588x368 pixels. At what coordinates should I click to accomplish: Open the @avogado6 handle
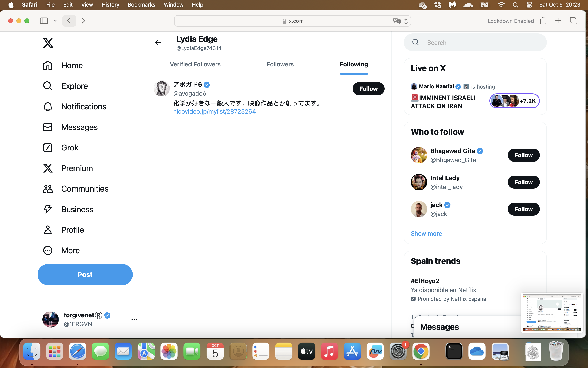point(189,93)
